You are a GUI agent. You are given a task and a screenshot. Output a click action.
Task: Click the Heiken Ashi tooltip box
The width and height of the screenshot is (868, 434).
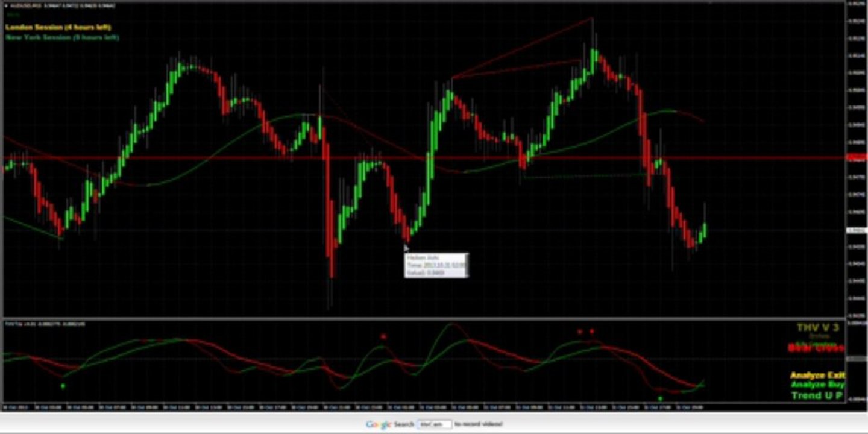pos(436,265)
